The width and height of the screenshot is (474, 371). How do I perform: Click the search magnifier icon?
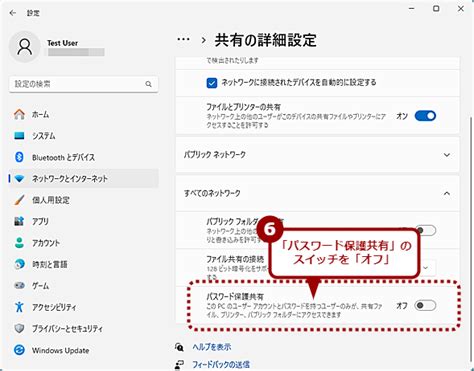point(148,84)
